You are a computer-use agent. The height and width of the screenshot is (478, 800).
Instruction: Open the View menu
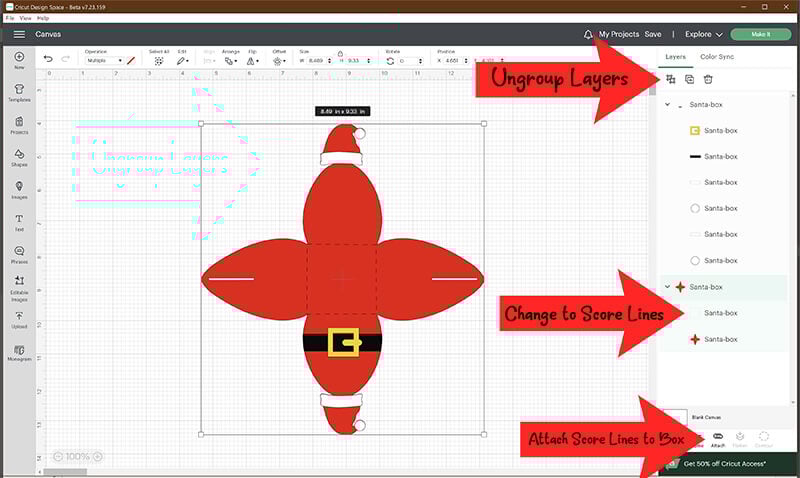point(25,17)
